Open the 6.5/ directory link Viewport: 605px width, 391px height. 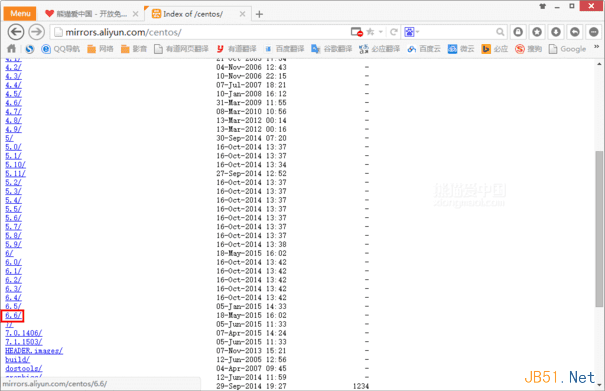[13, 306]
